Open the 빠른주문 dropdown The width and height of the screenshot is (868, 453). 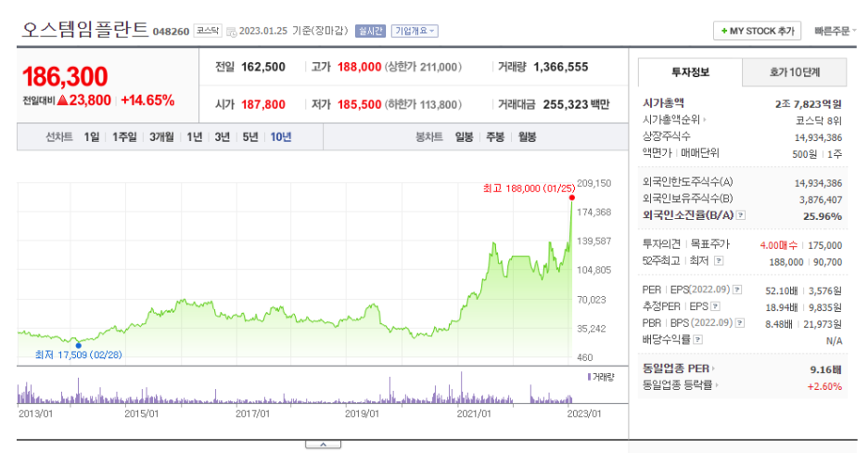[x=836, y=31]
